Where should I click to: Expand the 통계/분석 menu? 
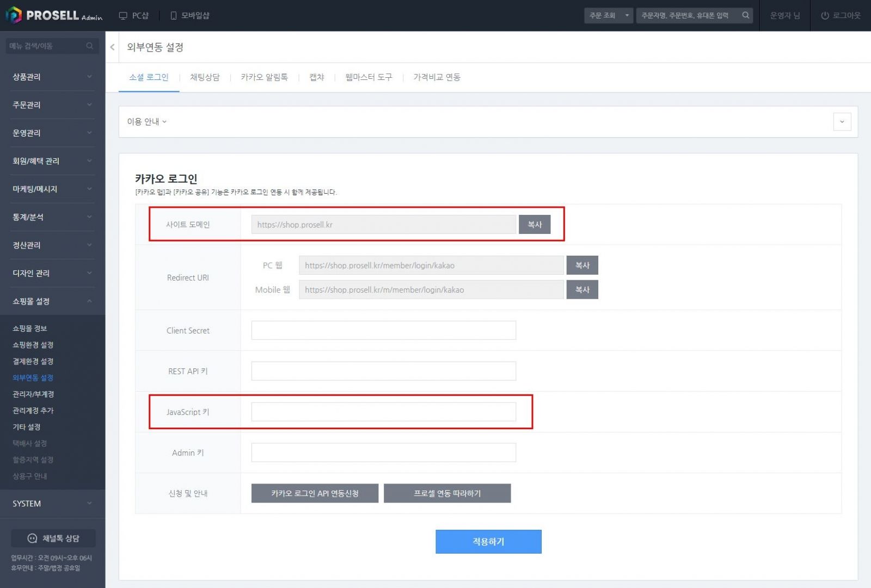[x=52, y=217]
